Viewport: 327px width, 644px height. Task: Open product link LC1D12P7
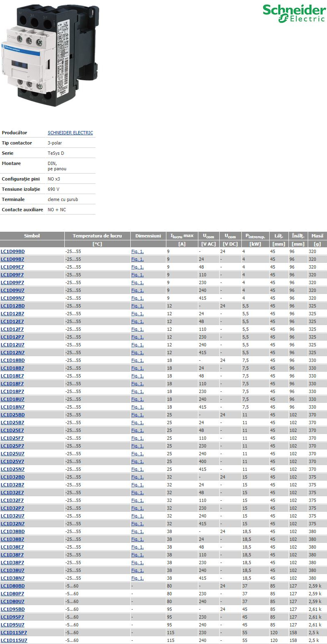(12, 337)
